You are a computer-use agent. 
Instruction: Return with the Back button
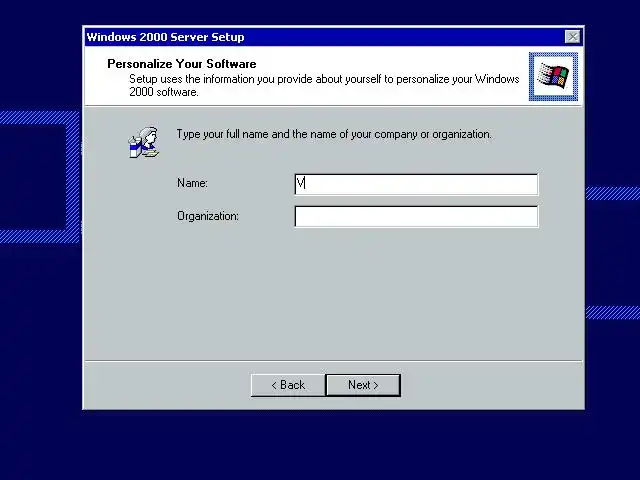pos(288,385)
